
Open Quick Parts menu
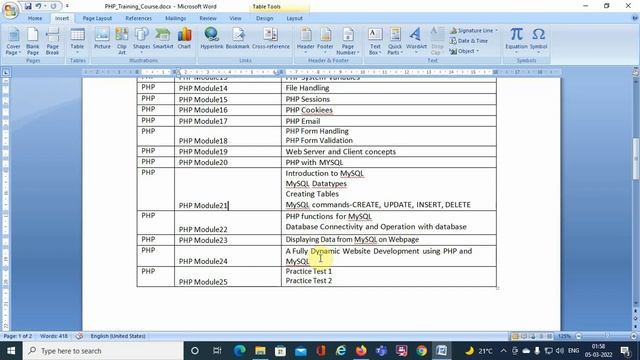(x=395, y=41)
